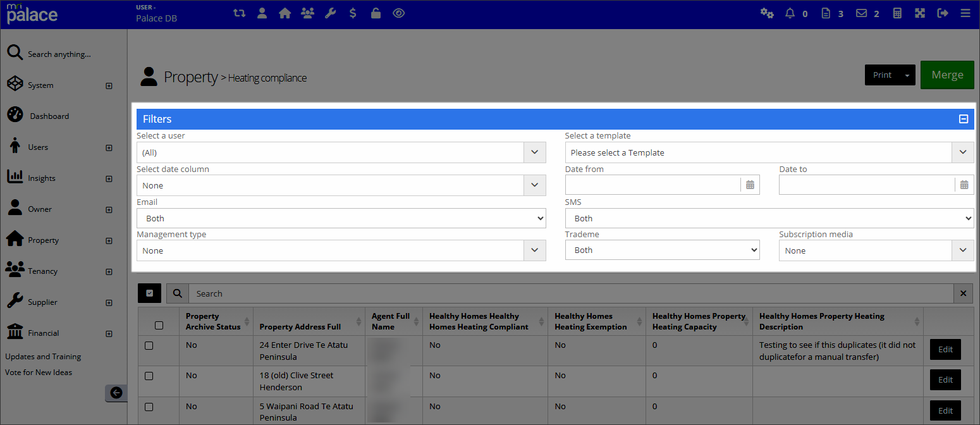This screenshot has height=425, width=980.
Task: Open Property menu in sidebar
Action: [x=43, y=240]
